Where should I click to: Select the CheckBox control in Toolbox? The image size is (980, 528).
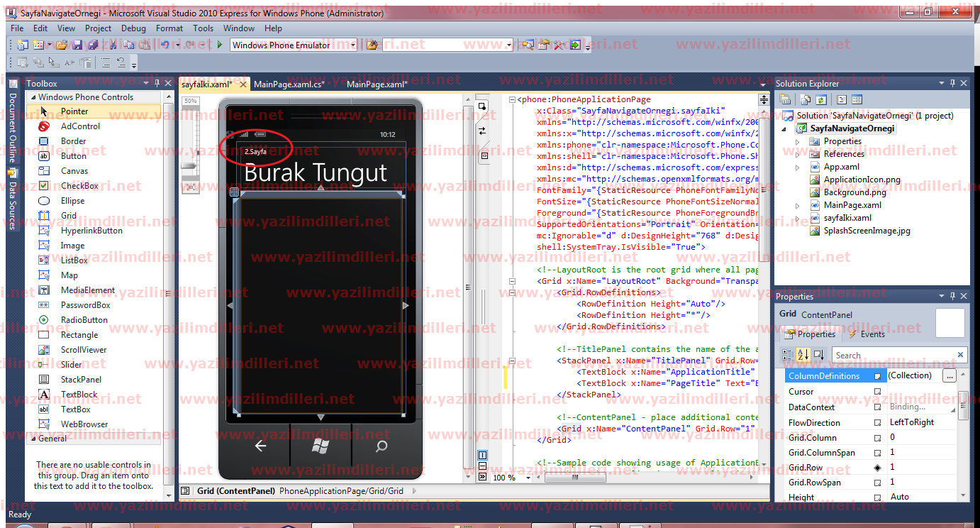pyautogui.click(x=79, y=186)
